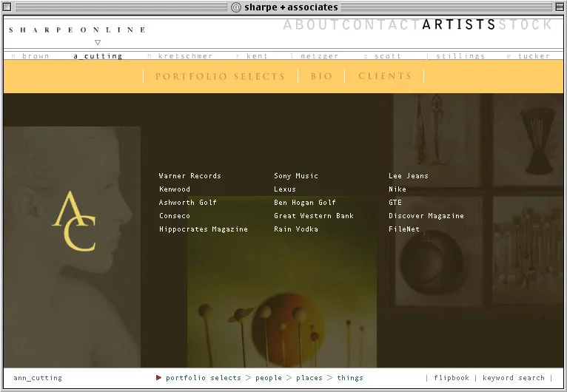The width and height of the screenshot is (567, 392).
Task: Click ann_cutting label in bottom bar
Action: pyautogui.click(x=38, y=378)
